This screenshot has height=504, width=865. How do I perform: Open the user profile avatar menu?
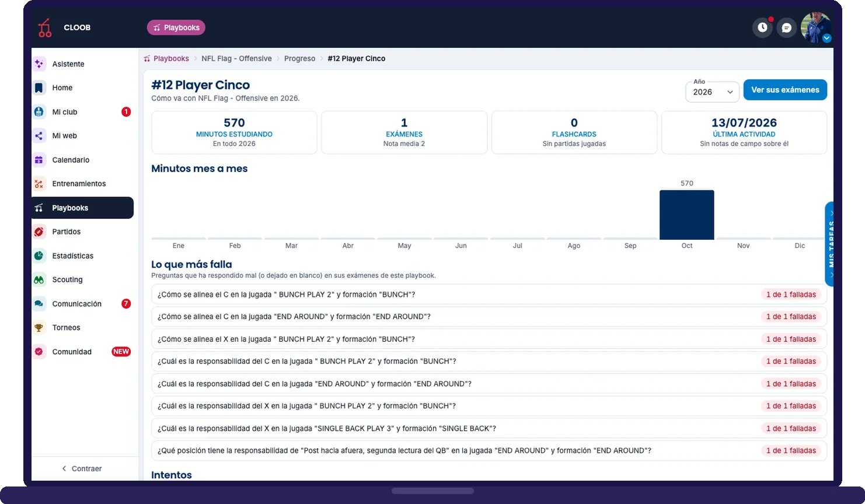pos(816,27)
